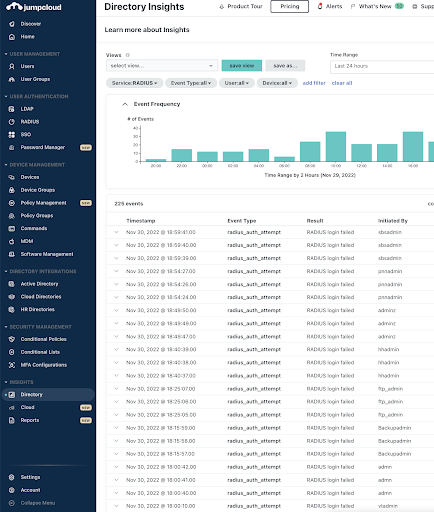Click the MDM sidebar icon

pyautogui.click(x=12, y=241)
